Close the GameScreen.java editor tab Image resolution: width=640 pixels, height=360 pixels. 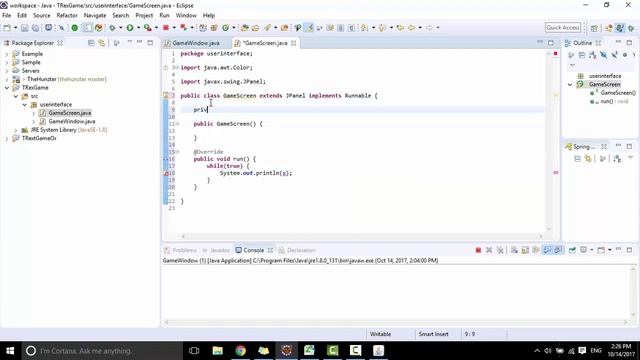tap(293, 43)
